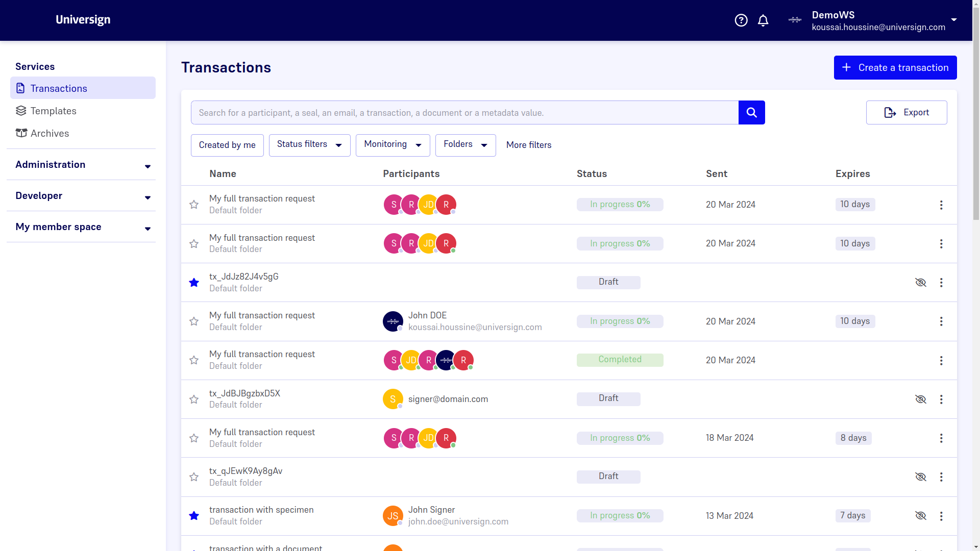
Task: Click signer@domain.com yellow S avatar
Action: [x=393, y=399]
